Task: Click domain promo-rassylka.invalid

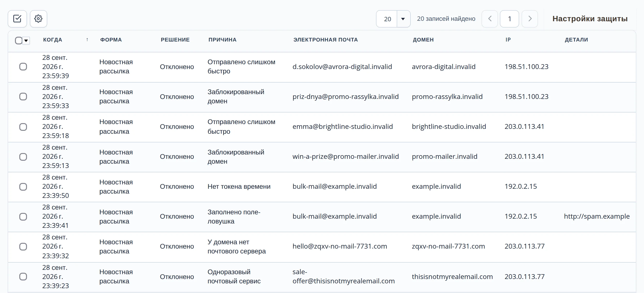Action: tap(447, 97)
